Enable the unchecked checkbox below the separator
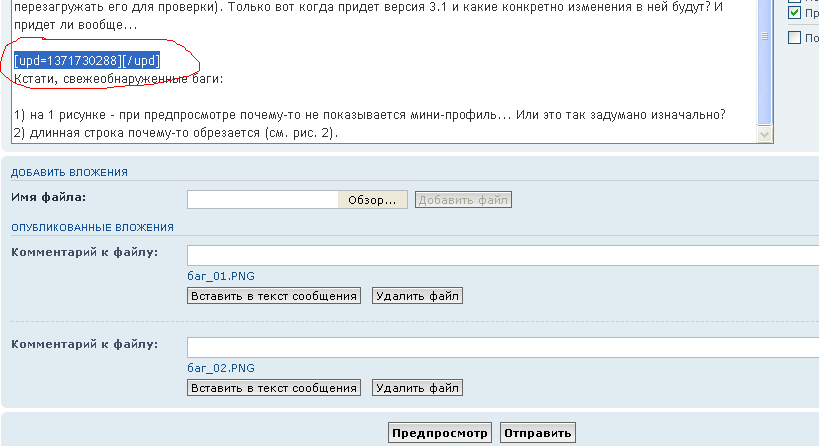Screen dimensions: 819x446 [x=795, y=38]
